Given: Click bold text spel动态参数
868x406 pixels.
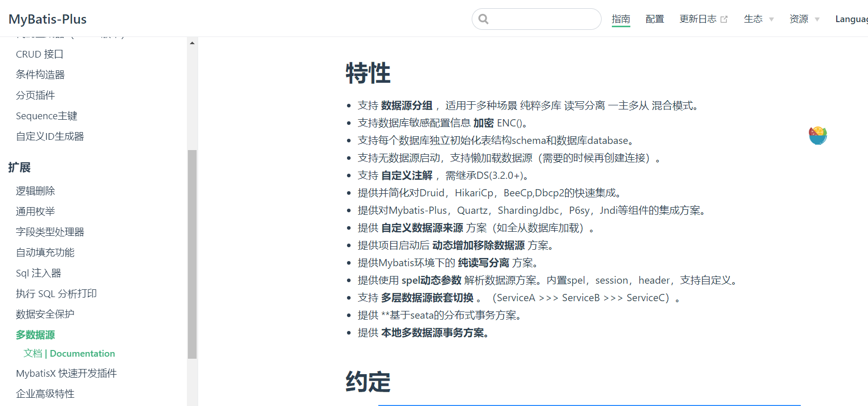Looking at the screenshot, I should [x=431, y=280].
